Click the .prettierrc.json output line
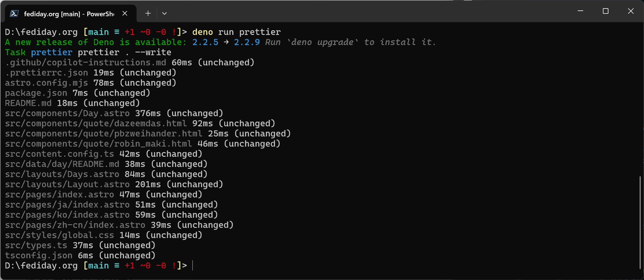Screen dimensions: 644x280 (x=47, y=73)
